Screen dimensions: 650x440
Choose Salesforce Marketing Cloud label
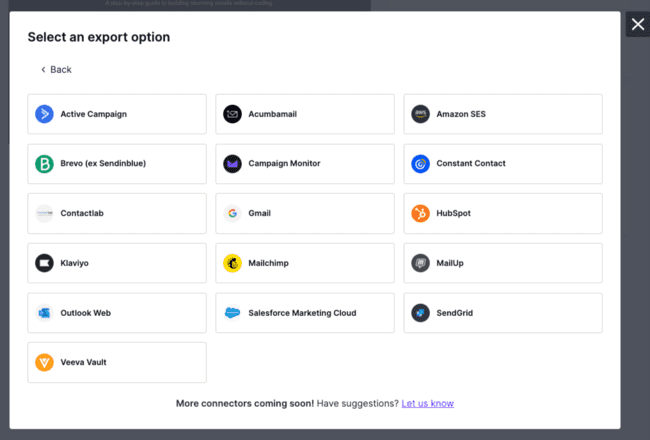click(x=302, y=313)
